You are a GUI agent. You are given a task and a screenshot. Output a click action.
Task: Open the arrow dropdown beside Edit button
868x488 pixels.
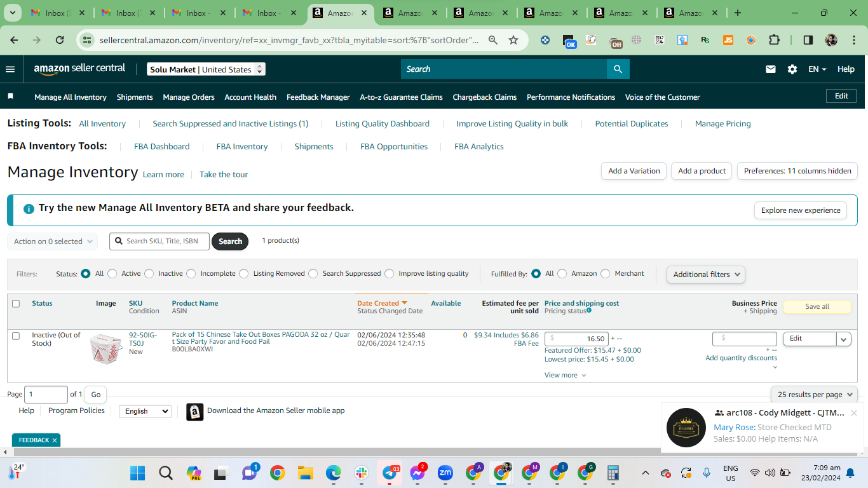pos(844,339)
